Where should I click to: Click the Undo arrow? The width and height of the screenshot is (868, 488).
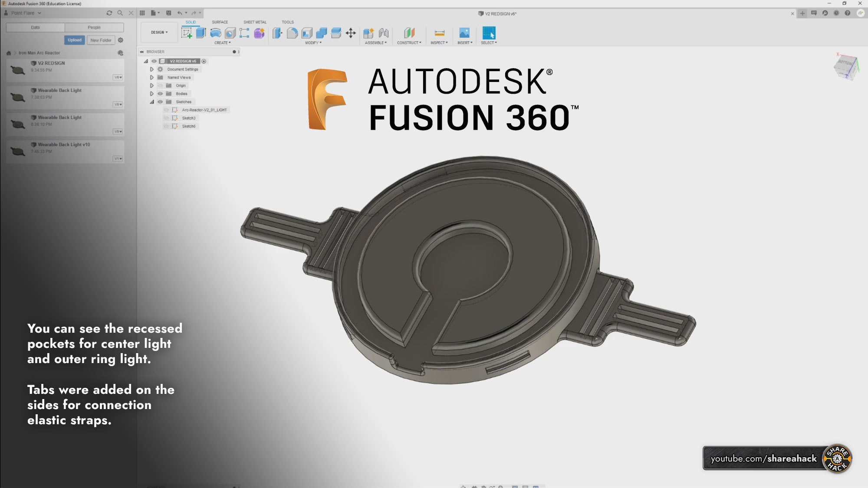[x=180, y=13]
